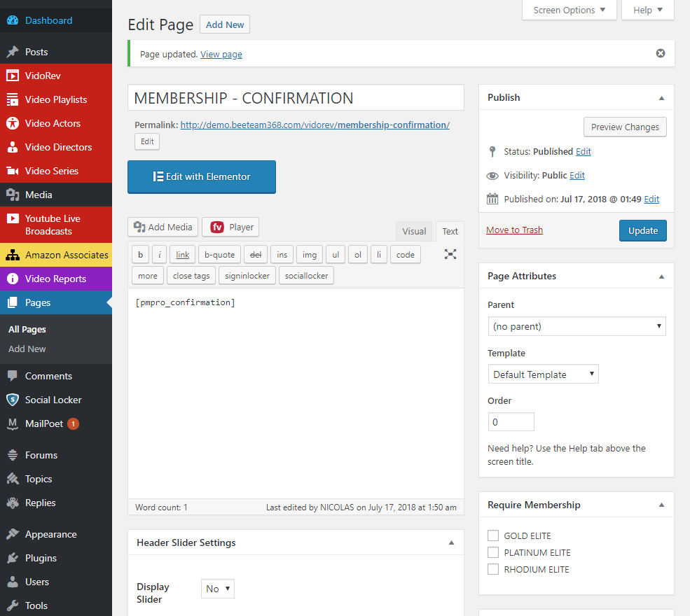Click the FV Player button
This screenshot has width=690, height=616.
231,227
